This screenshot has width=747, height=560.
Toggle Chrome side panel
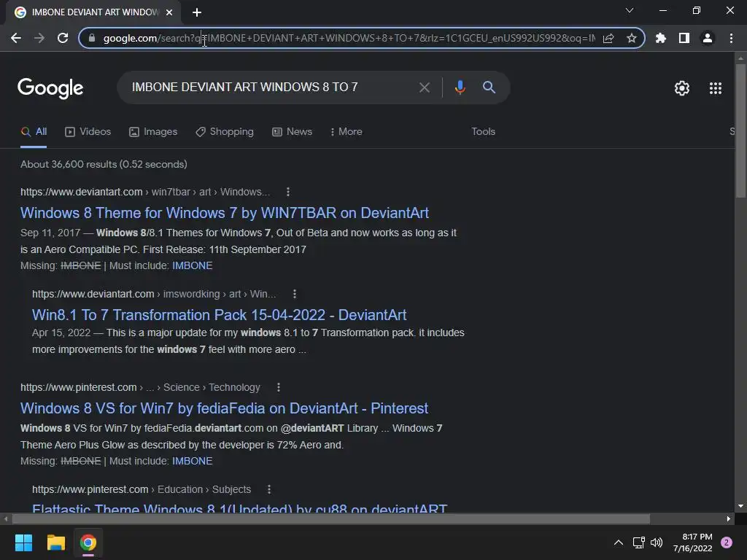tap(684, 38)
